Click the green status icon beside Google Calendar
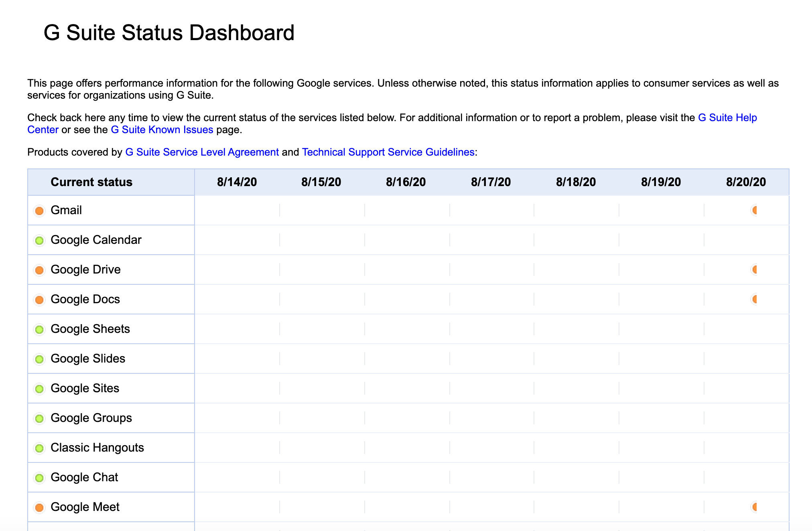Image resolution: width=812 pixels, height=531 pixels. (39, 240)
